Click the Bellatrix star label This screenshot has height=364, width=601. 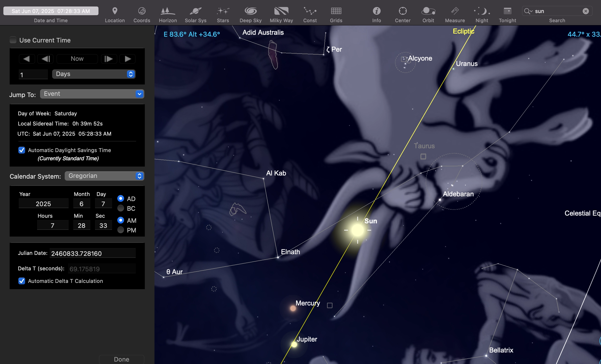tap(501, 350)
